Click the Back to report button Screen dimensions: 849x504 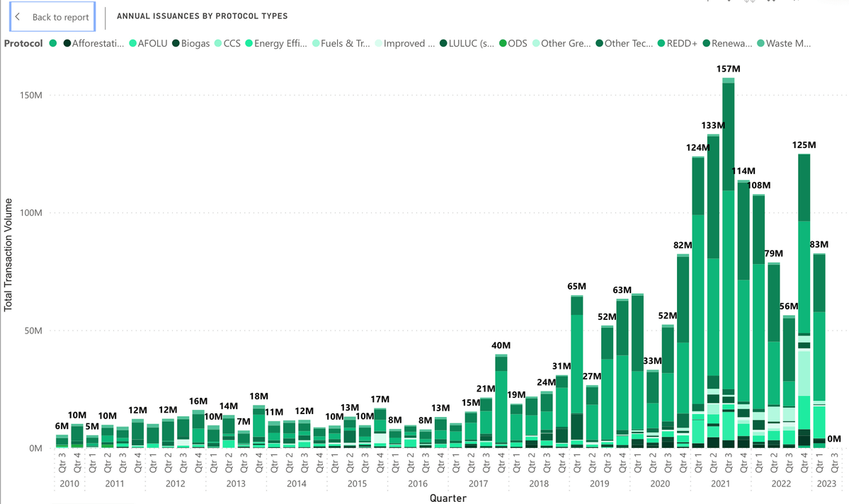click(x=52, y=17)
